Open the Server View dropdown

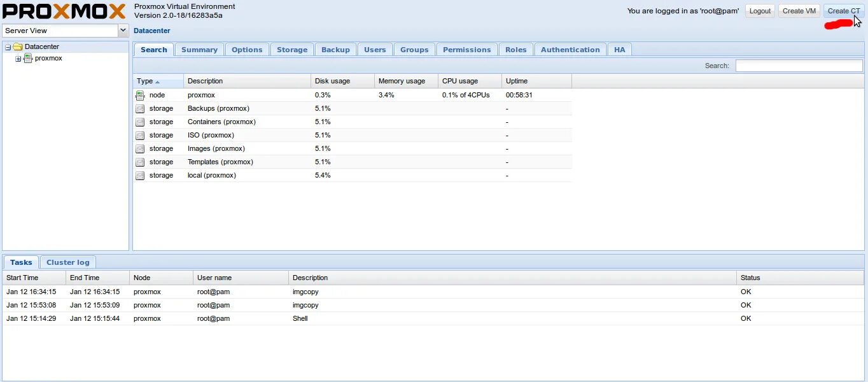pos(123,31)
